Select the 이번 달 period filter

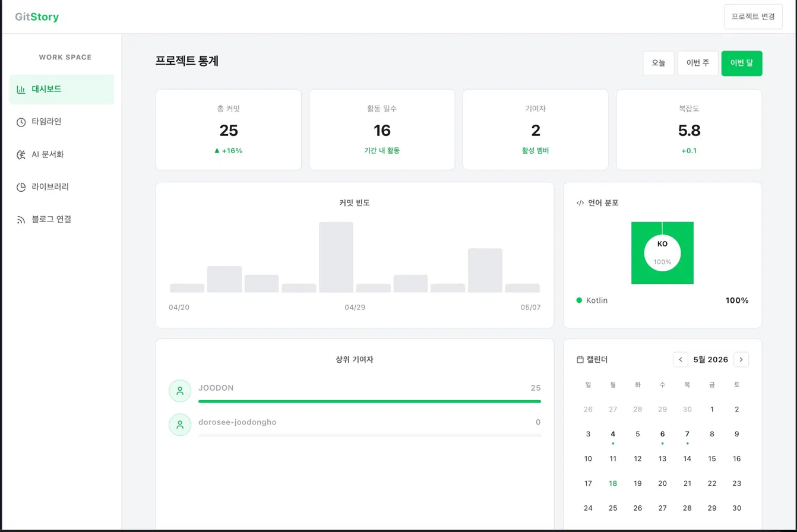(x=742, y=63)
